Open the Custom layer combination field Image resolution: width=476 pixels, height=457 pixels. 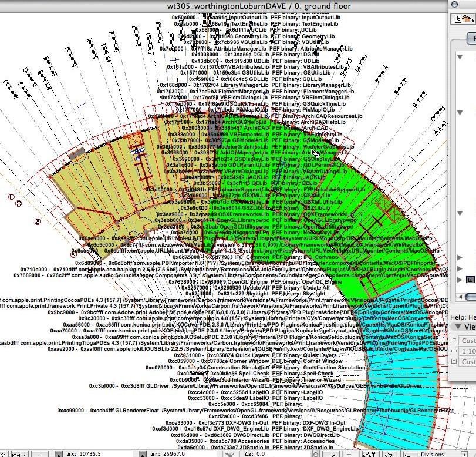[468, 341]
